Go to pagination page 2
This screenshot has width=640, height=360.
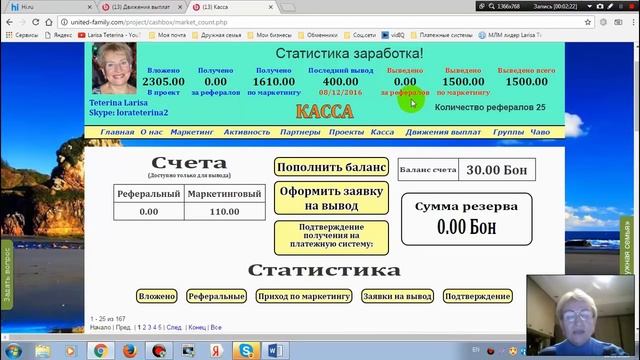click(144, 327)
